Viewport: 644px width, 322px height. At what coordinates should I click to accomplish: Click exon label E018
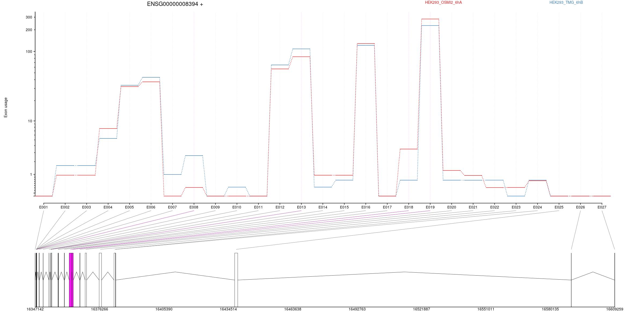pos(409,207)
